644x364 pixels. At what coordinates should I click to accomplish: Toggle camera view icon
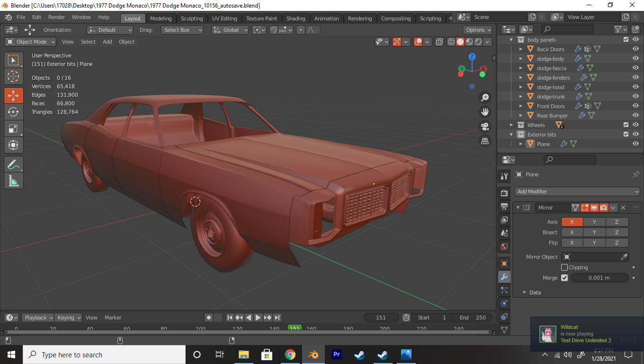[x=485, y=127]
